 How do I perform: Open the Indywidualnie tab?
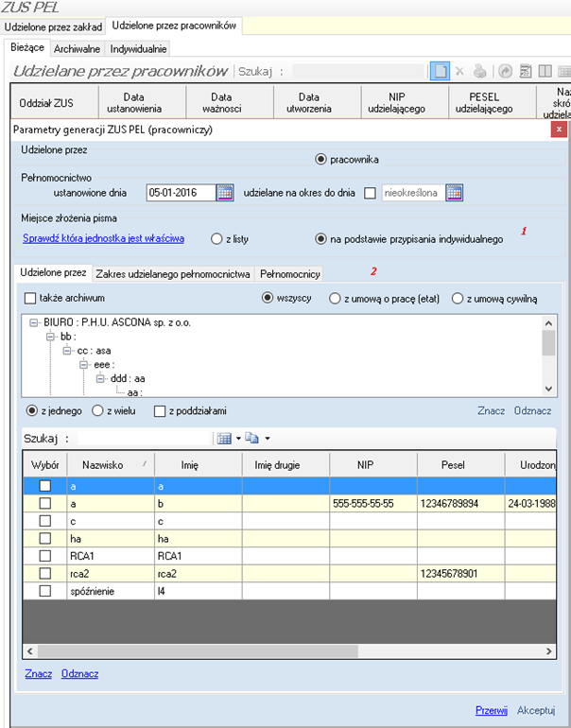[138, 49]
